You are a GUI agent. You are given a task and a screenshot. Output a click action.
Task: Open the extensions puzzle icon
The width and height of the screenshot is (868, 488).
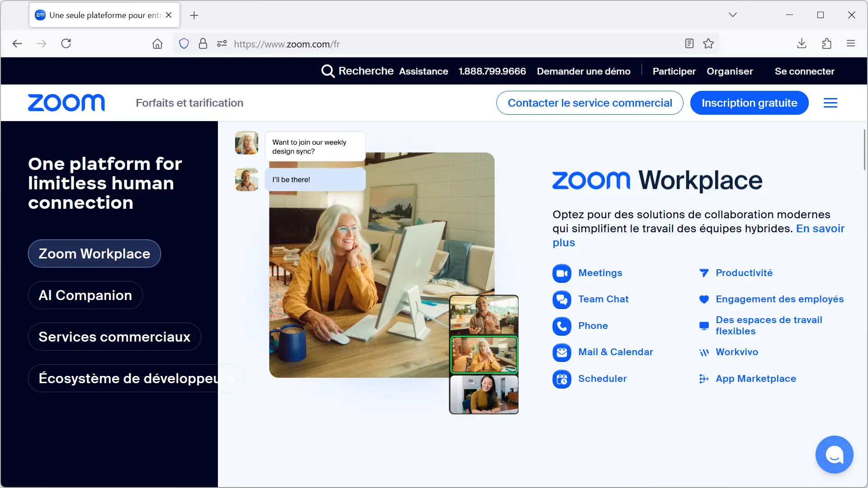pos(827,44)
